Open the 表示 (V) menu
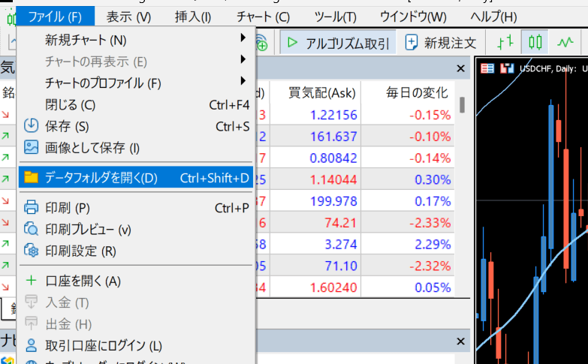Image resolution: width=588 pixels, height=364 pixels. [128, 17]
